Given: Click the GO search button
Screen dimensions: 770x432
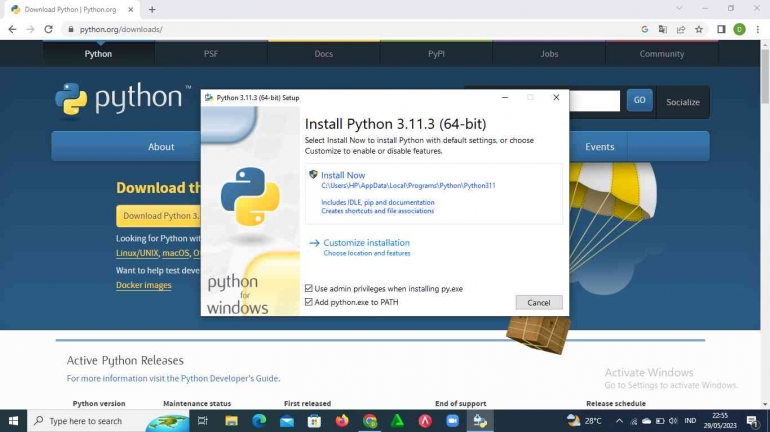Looking at the screenshot, I should point(639,100).
